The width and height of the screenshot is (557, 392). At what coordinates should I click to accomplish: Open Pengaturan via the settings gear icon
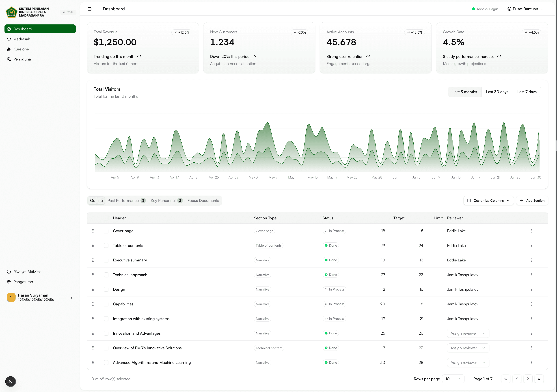[x=9, y=282]
